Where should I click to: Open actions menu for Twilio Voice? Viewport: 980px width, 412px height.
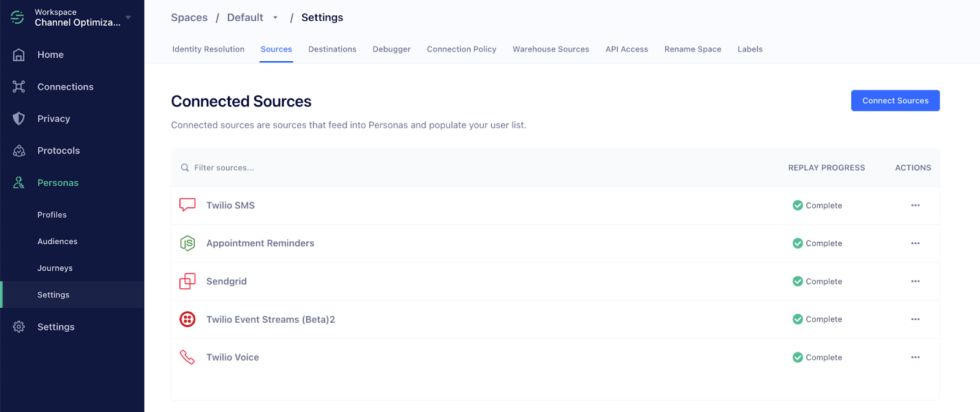[x=915, y=358]
